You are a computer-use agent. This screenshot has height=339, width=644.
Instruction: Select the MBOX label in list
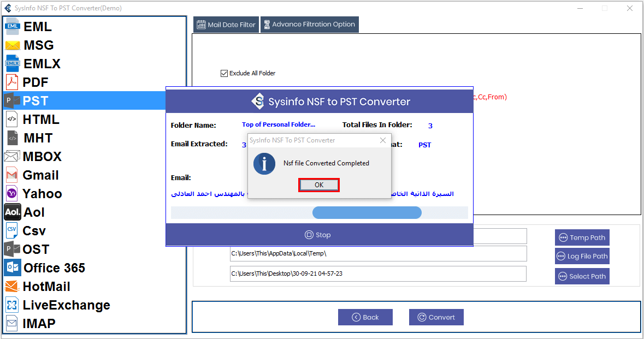pyautogui.click(x=42, y=156)
